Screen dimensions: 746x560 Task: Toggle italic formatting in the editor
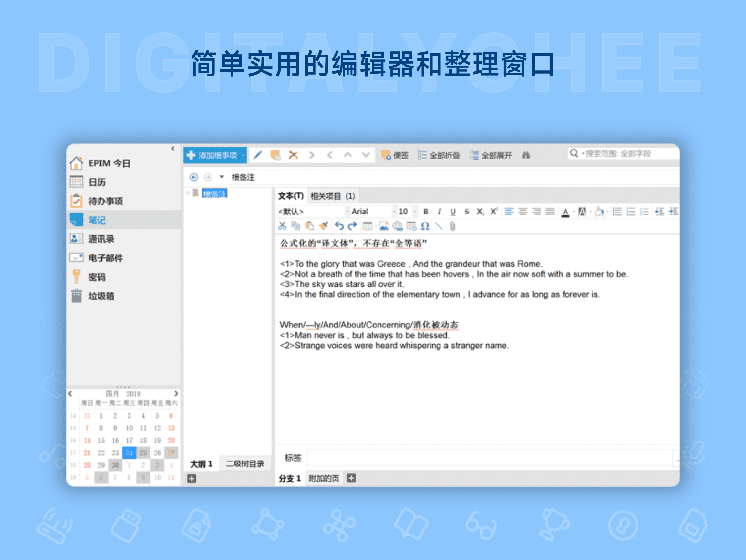pyautogui.click(x=439, y=212)
